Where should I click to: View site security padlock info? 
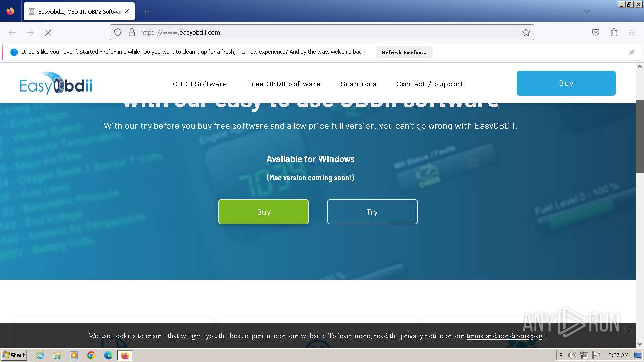[132, 32]
